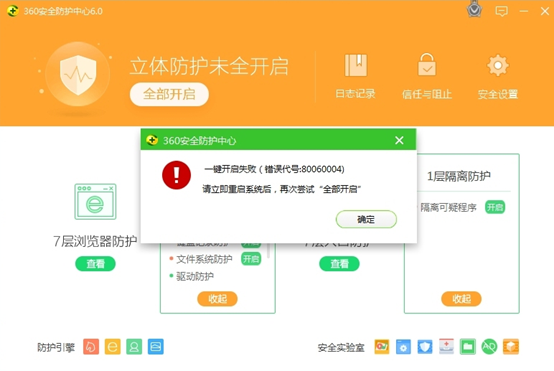Click the medal badge icon in title bar
Viewport: 554px width, 371px height.
(x=474, y=9)
